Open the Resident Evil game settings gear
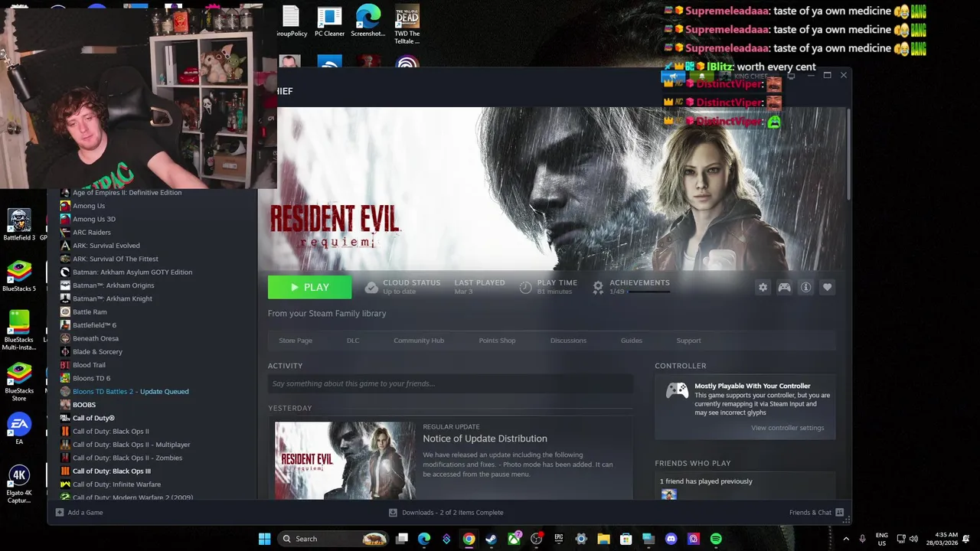Screen dimensions: 980x551 pos(763,287)
